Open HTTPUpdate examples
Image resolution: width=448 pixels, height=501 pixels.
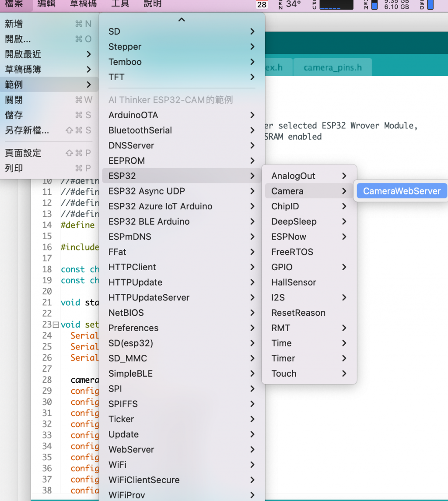pos(182,282)
